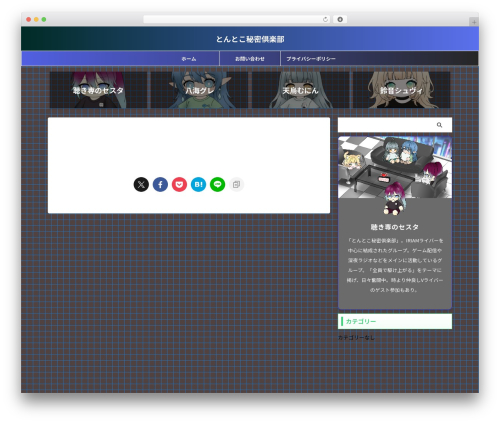Save the post to Pocket

[179, 184]
